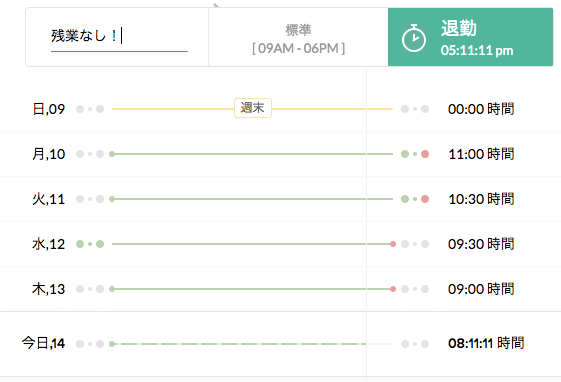Click the stopwatch icon in the 退勤 button
Screen dimensions: 561x382
[x=414, y=38]
